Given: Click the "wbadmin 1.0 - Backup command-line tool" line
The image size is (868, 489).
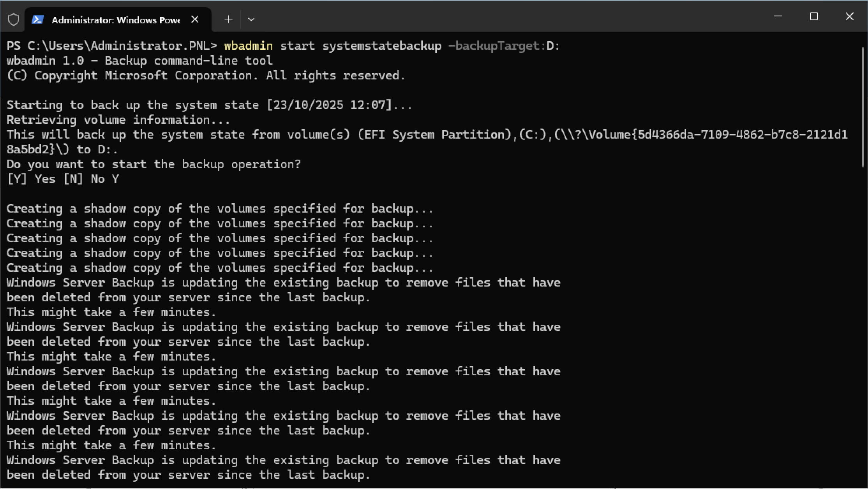Looking at the screenshot, I should tap(139, 61).
